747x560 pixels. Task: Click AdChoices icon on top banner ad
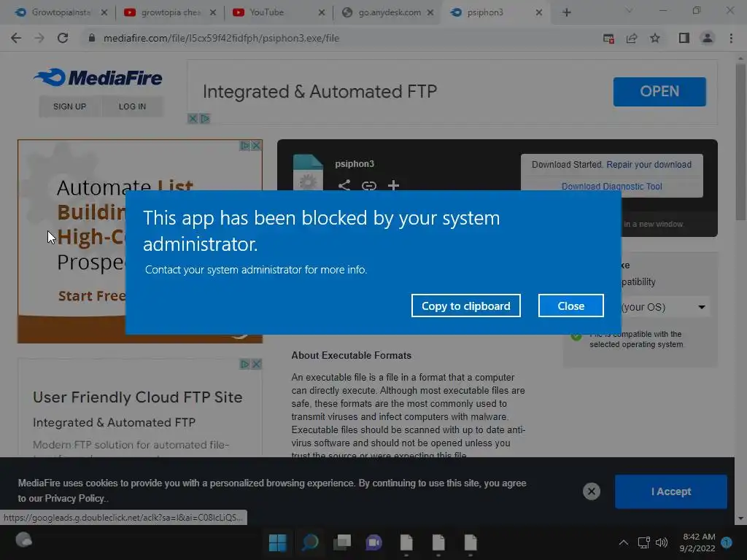click(205, 119)
